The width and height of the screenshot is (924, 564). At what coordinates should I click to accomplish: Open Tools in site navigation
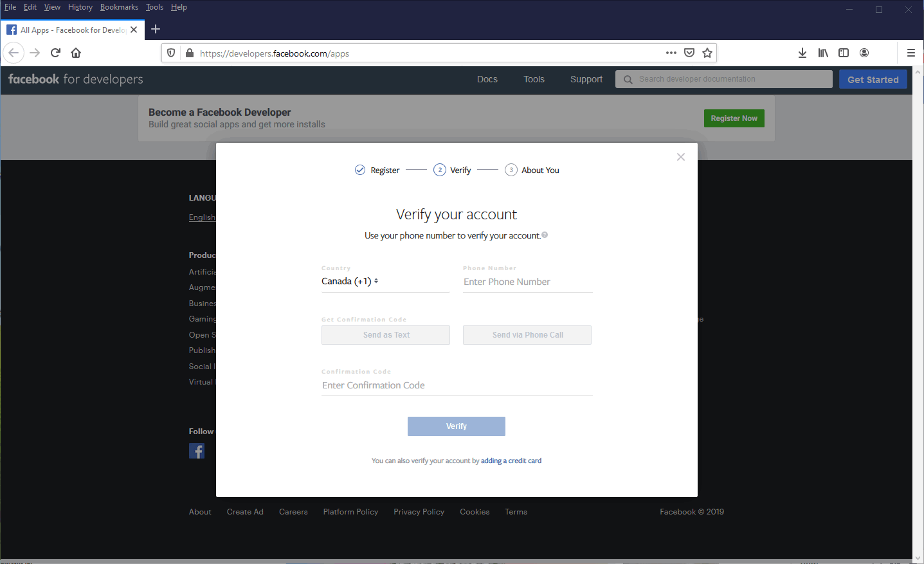[x=534, y=79]
